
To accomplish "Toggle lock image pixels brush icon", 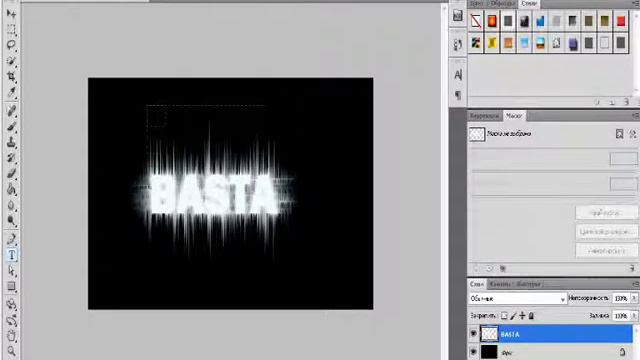I will tap(513, 316).
